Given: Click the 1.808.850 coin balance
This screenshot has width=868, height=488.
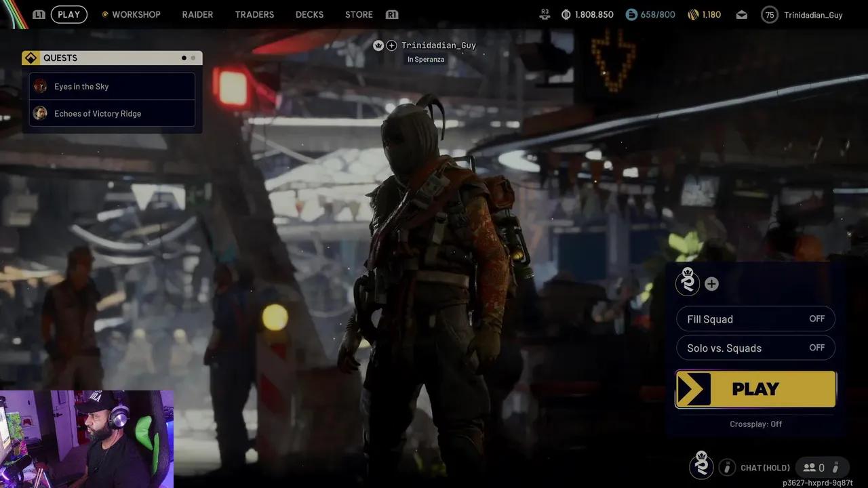Looking at the screenshot, I should (593, 14).
